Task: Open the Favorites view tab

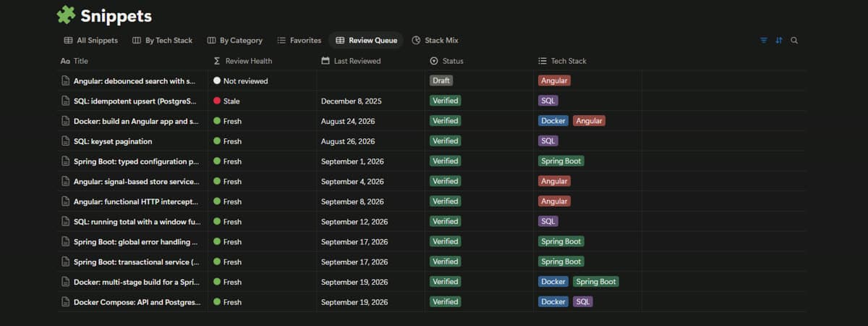Action: point(299,41)
